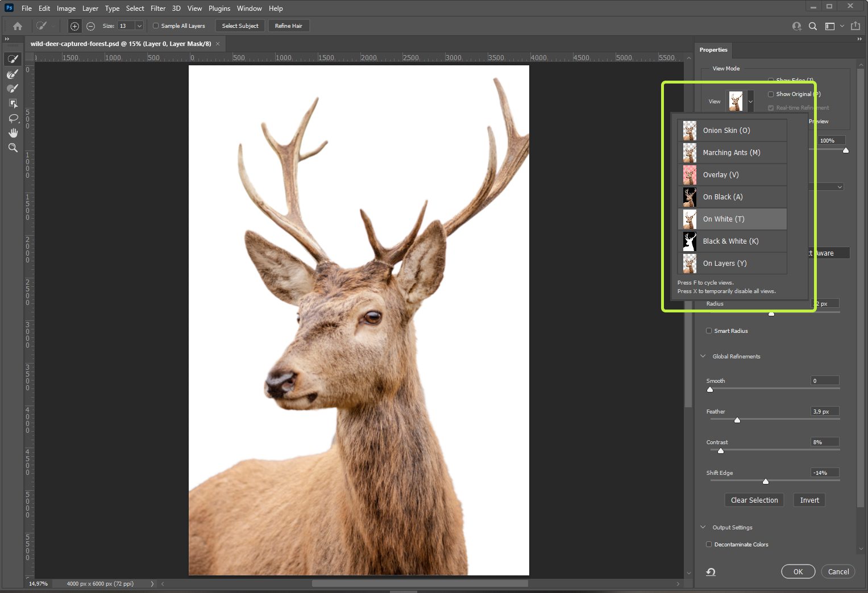This screenshot has width=868, height=593.
Task: Open the brush Size dropdown arrow
Action: coord(139,26)
